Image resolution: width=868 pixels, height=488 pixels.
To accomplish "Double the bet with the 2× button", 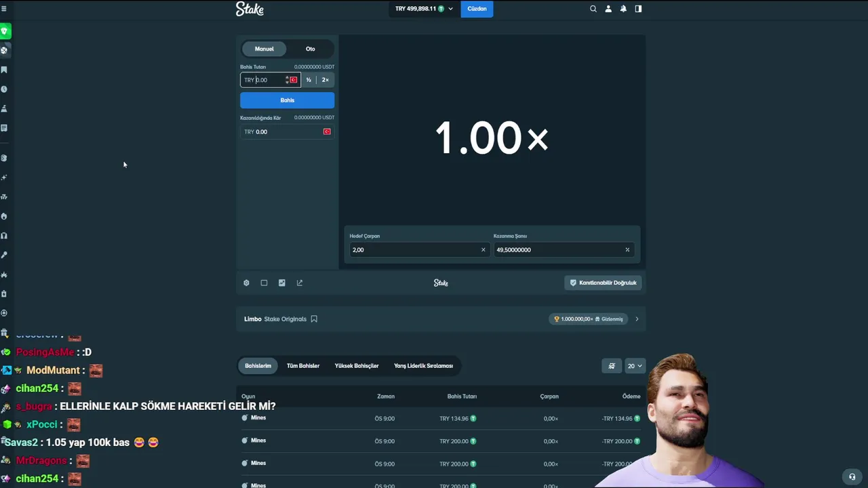I will pos(325,80).
